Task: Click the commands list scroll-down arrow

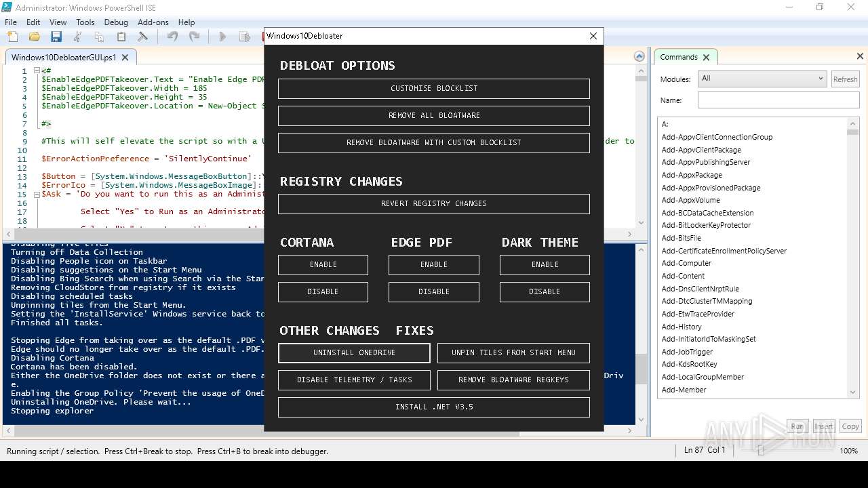Action: [x=853, y=392]
